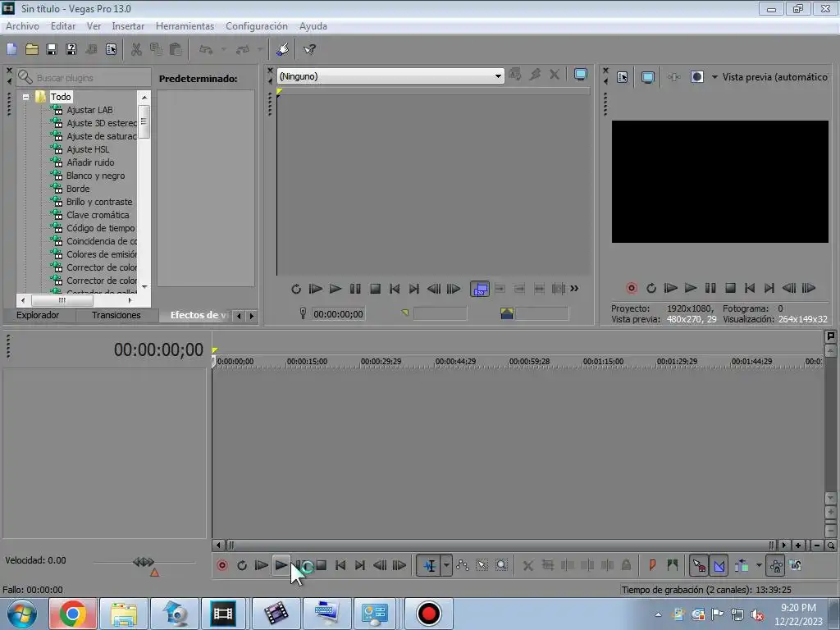
Task: Click the Save As icon in the toolbar
Action: (x=71, y=50)
